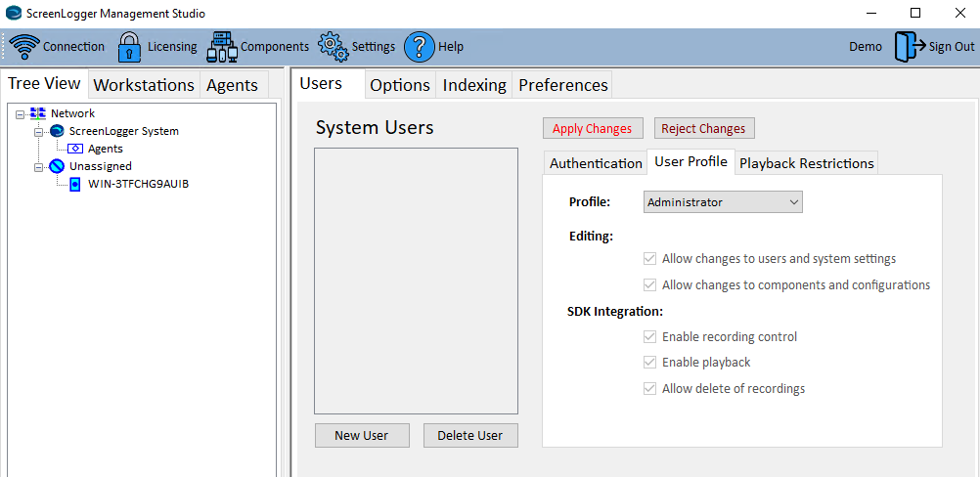Toggle Enable recording control checkbox

pos(649,337)
